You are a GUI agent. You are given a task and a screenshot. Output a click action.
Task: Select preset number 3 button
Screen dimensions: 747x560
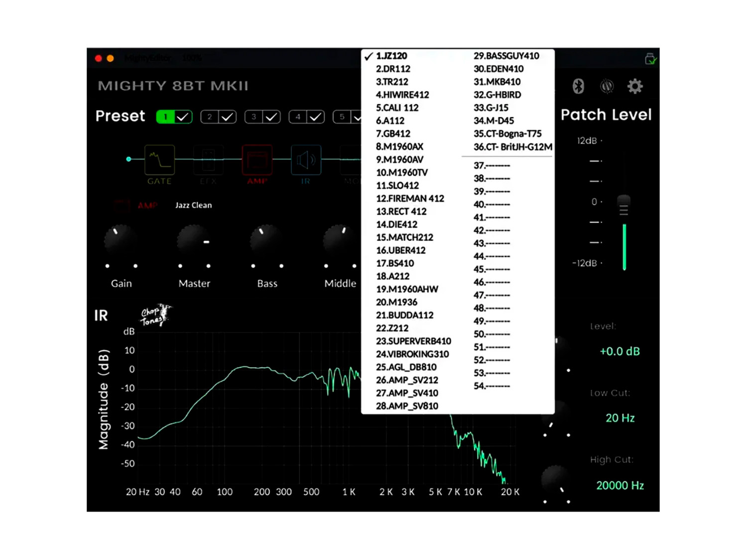pyautogui.click(x=253, y=117)
